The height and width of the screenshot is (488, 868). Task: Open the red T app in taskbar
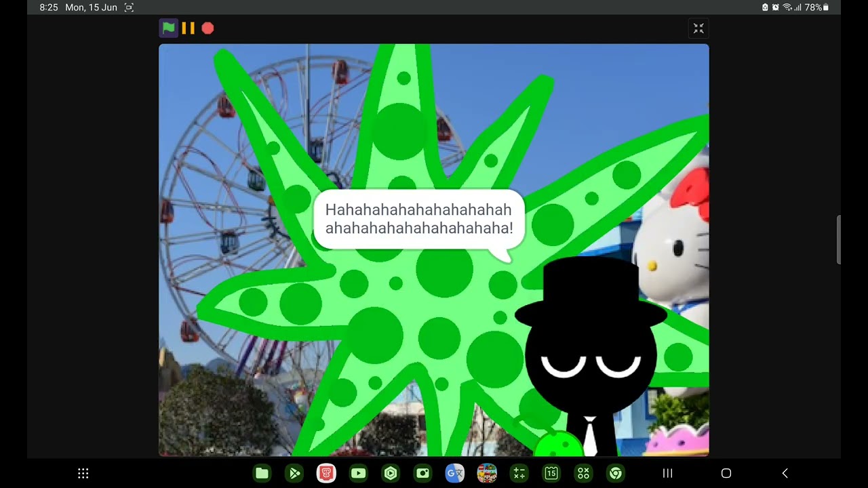(x=326, y=473)
